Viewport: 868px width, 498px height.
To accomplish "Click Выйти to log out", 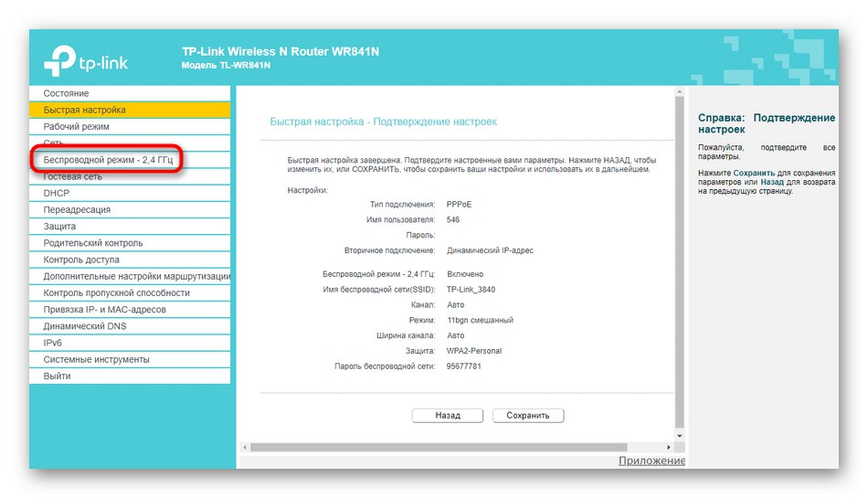I will point(130,376).
